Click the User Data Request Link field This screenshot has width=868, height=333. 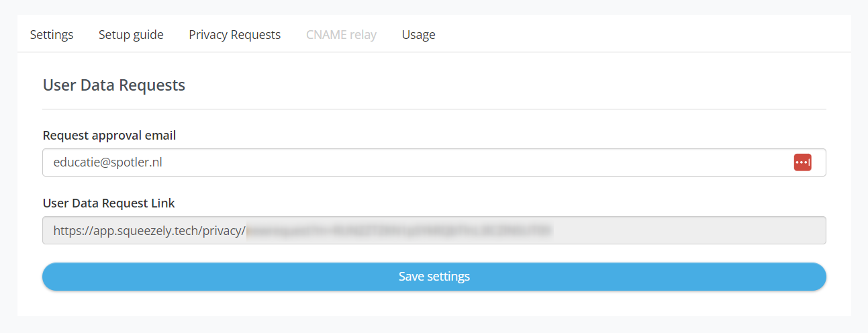coord(434,230)
